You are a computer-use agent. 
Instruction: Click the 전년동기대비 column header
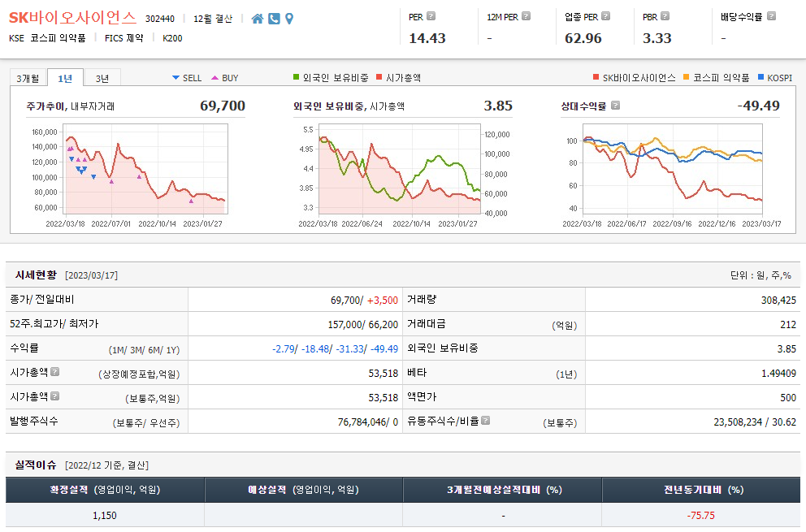701,490
